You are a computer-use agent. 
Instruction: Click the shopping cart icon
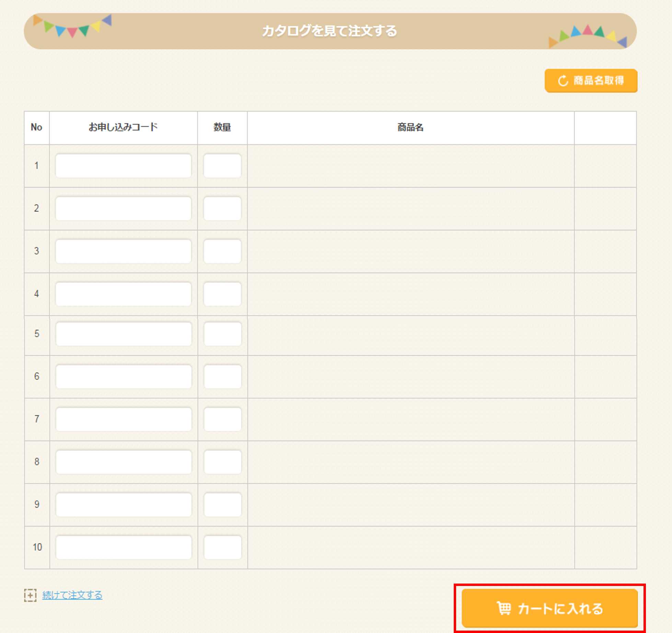click(x=504, y=608)
